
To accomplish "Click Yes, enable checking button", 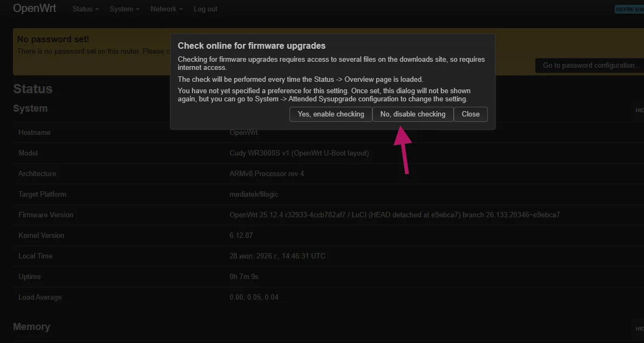I will pos(331,114).
